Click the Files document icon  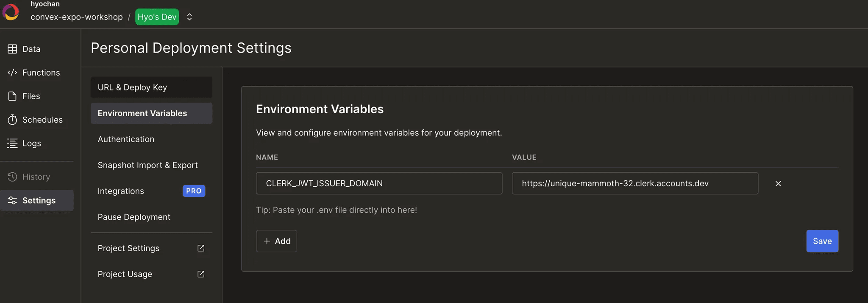pos(12,96)
